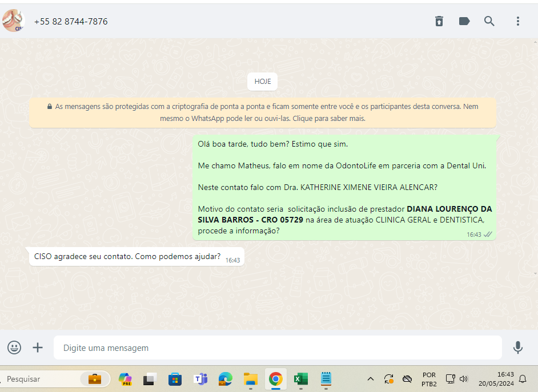Open the notification bell in the taskbar
The width and height of the screenshot is (538, 392).
(522, 379)
